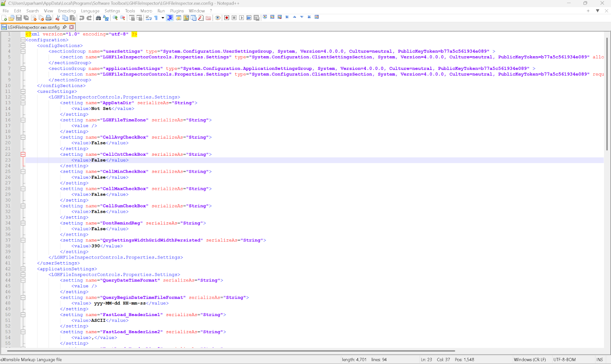Switch INS to overwrite mode in status bar

600,360
